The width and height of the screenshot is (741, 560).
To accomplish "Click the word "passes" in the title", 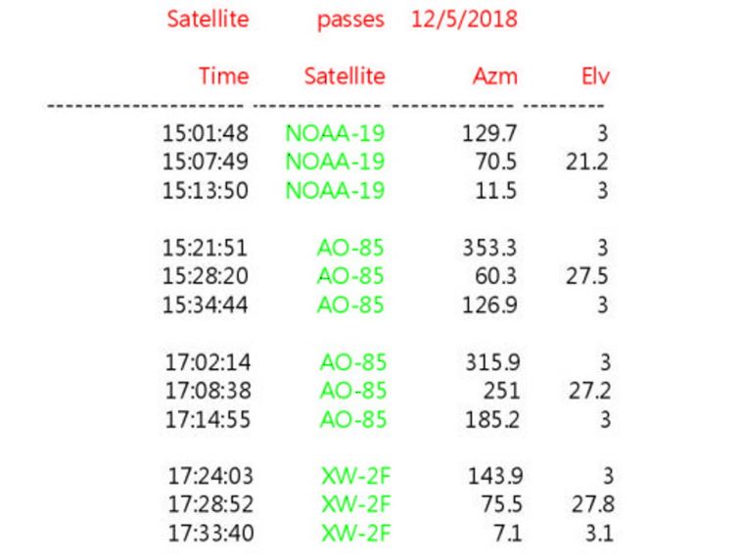I will tap(349, 19).
